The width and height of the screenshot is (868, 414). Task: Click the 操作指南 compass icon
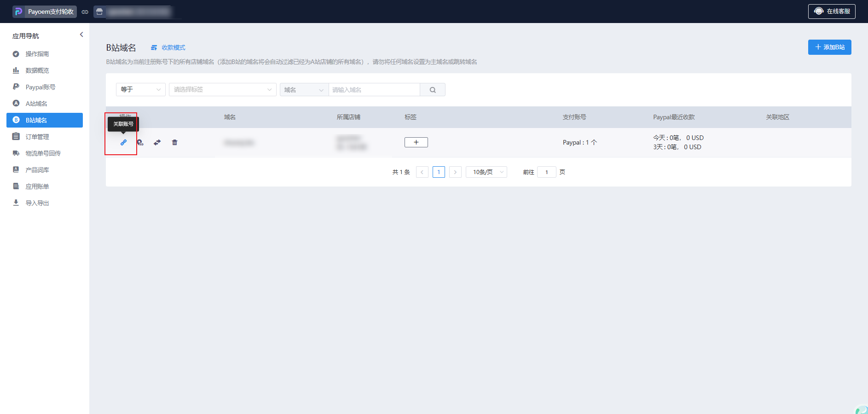[16, 54]
